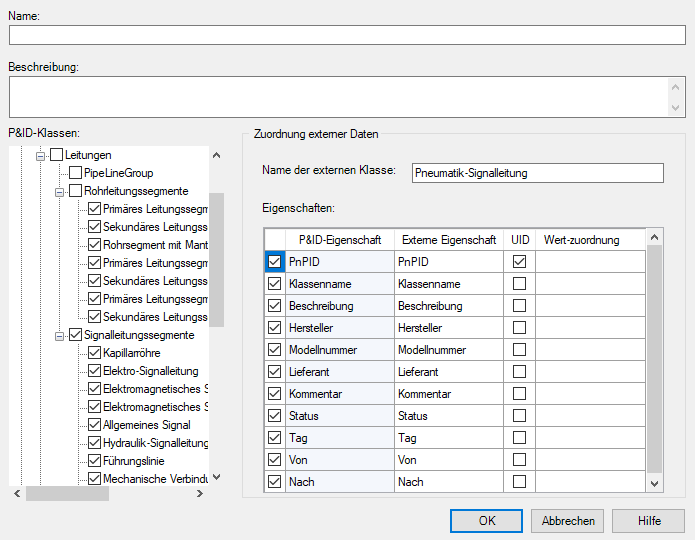Screen dimensions: 695x540
Task: Toggle the PipeLineGroup checkbox
Action: click(x=75, y=173)
